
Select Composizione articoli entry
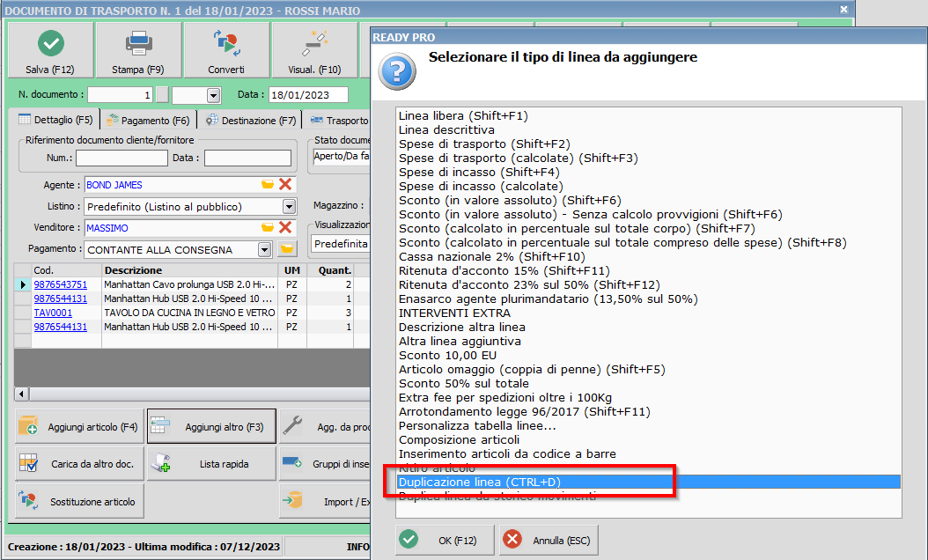tap(460, 440)
